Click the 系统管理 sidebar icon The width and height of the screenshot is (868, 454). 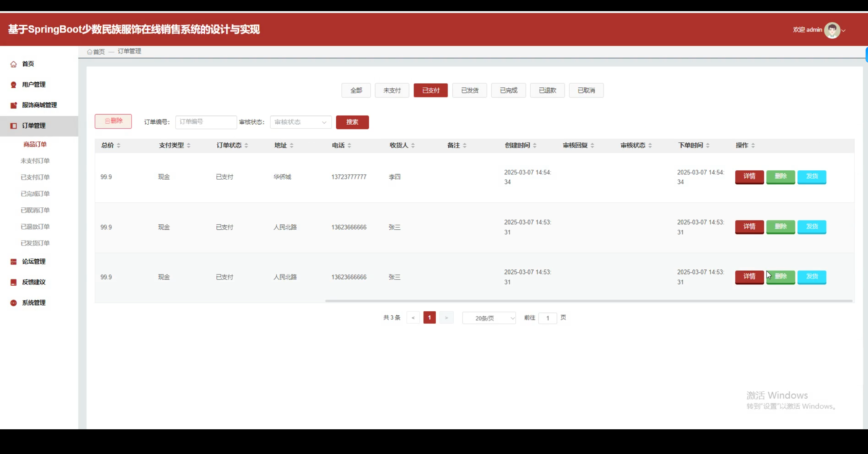(14, 303)
